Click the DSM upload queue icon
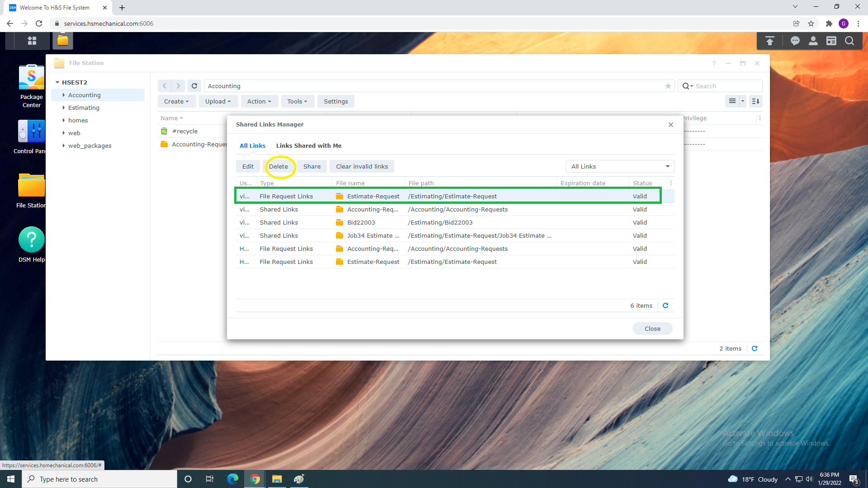This screenshot has width=868, height=488. coord(769,41)
